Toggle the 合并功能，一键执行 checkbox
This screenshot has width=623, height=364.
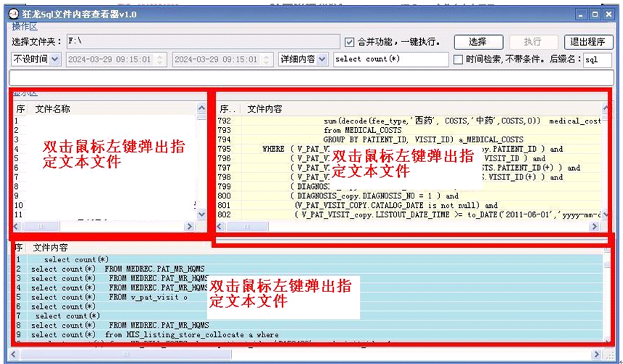pyautogui.click(x=349, y=42)
